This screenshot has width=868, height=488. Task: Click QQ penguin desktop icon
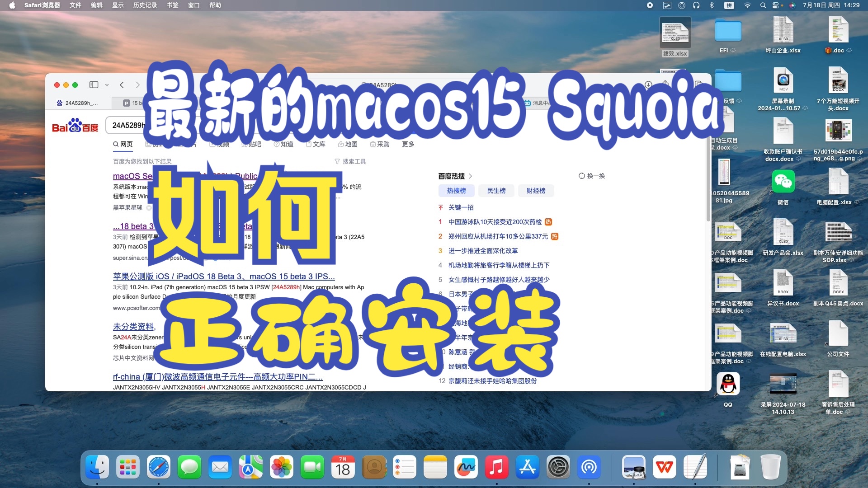728,384
